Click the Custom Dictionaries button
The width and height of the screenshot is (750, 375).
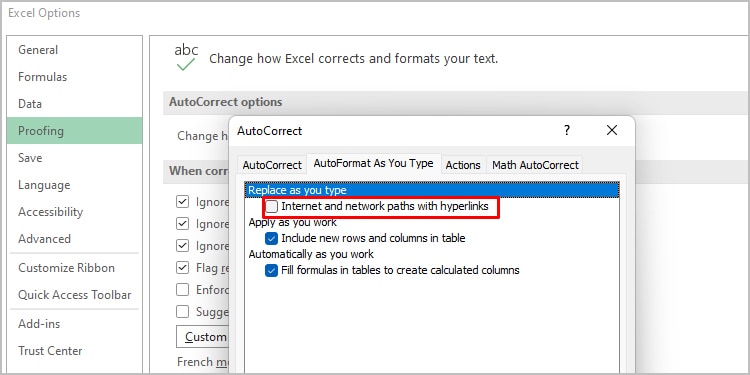click(x=202, y=337)
